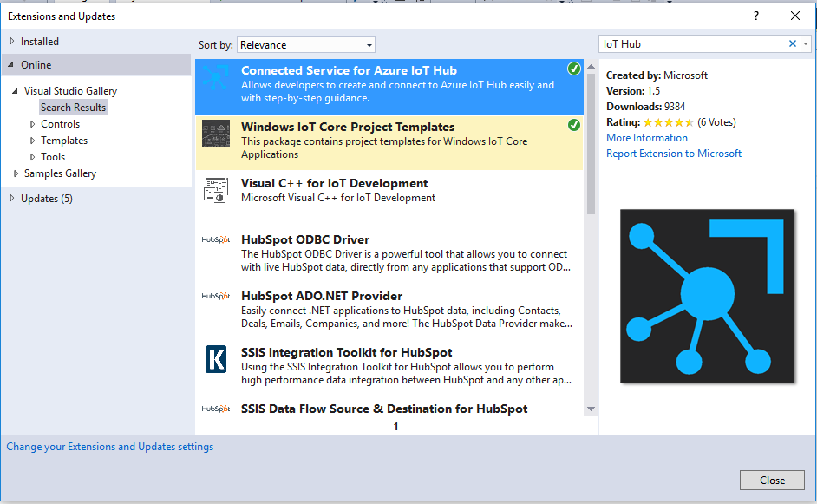Click the Connected Service for Azure IoT Hub icon
The width and height of the screenshot is (817, 504).
(x=216, y=77)
